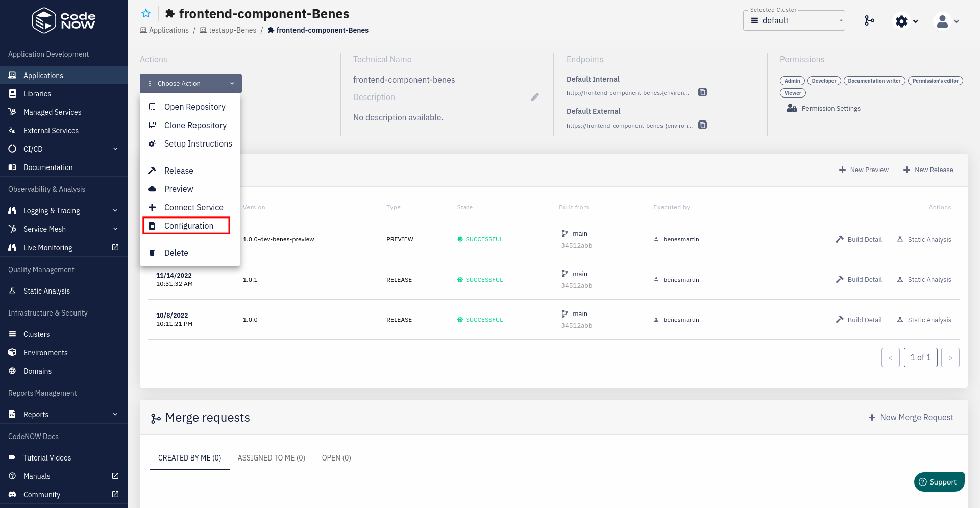
Task: Expand the Service Mesh section
Action: 64,229
